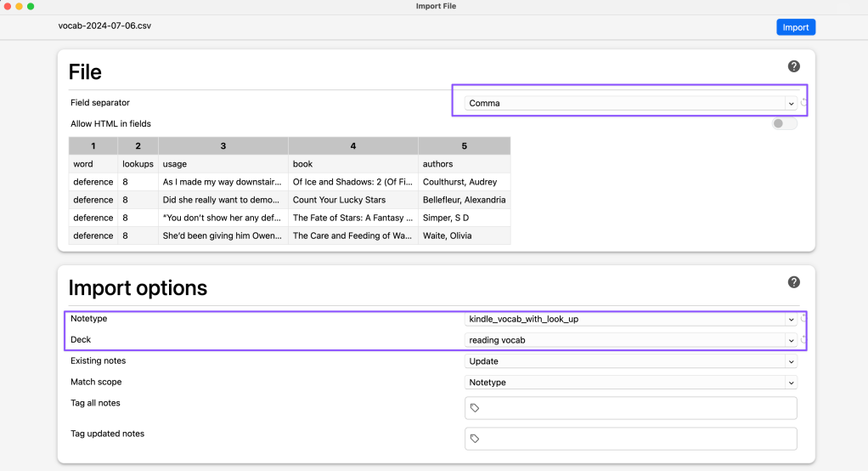
Task: Enable Allow HTML in fields switch
Action: (x=784, y=124)
